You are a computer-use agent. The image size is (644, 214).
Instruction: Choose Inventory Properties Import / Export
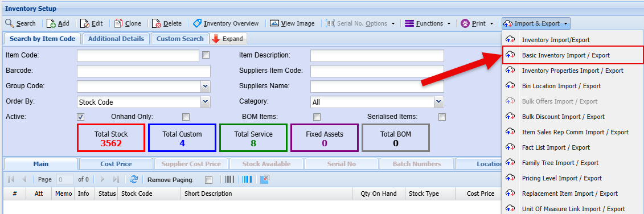[x=572, y=71]
